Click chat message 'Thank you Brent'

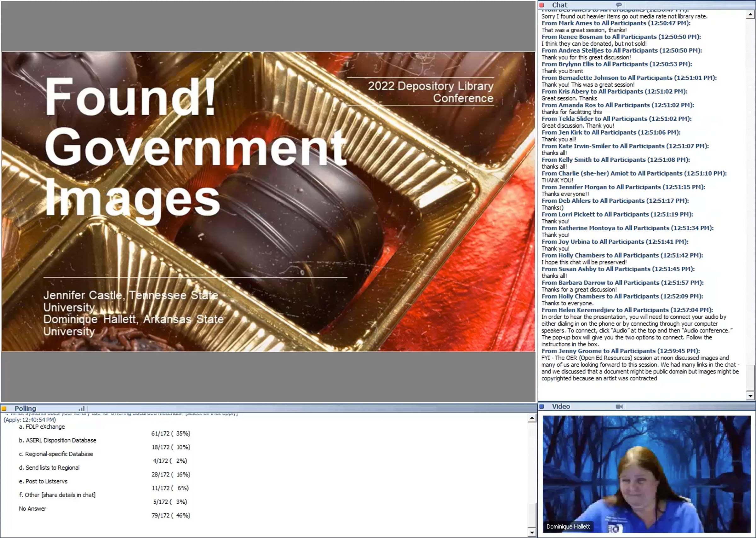tap(562, 71)
